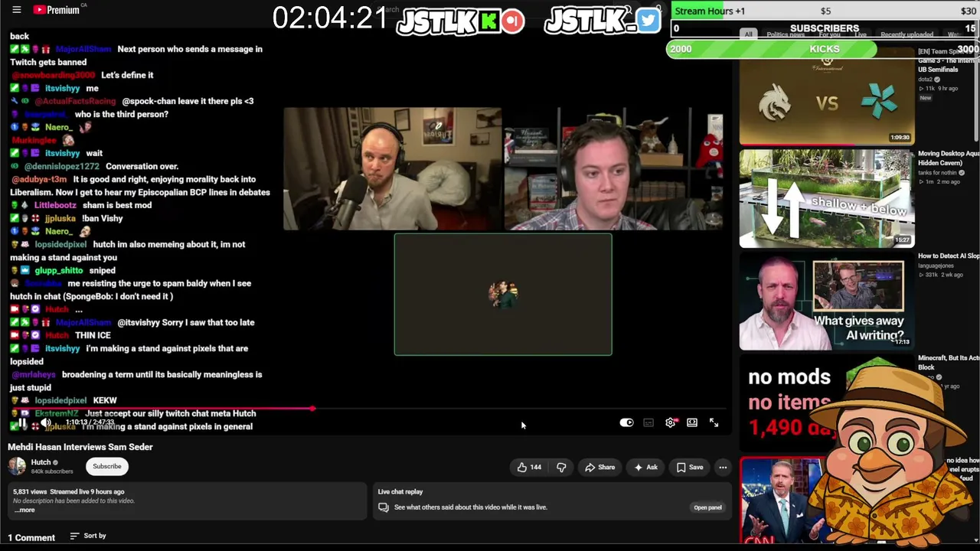Image resolution: width=980 pixels, height=551 pixels.
Task: Click the live chat replay speech icon
Action: [x=384, y=507]
